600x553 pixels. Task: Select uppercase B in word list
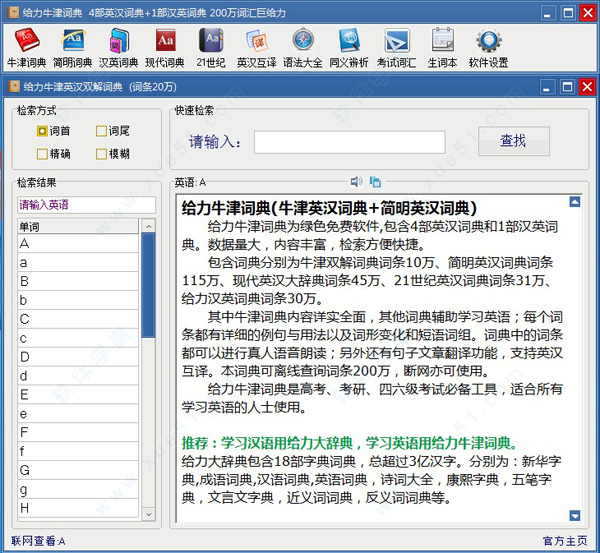[78, 281]
